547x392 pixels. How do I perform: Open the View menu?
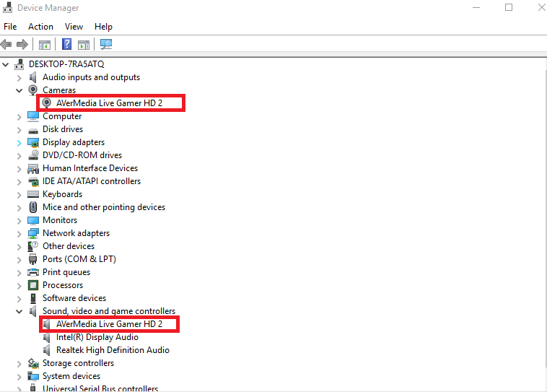click(74, 27)
